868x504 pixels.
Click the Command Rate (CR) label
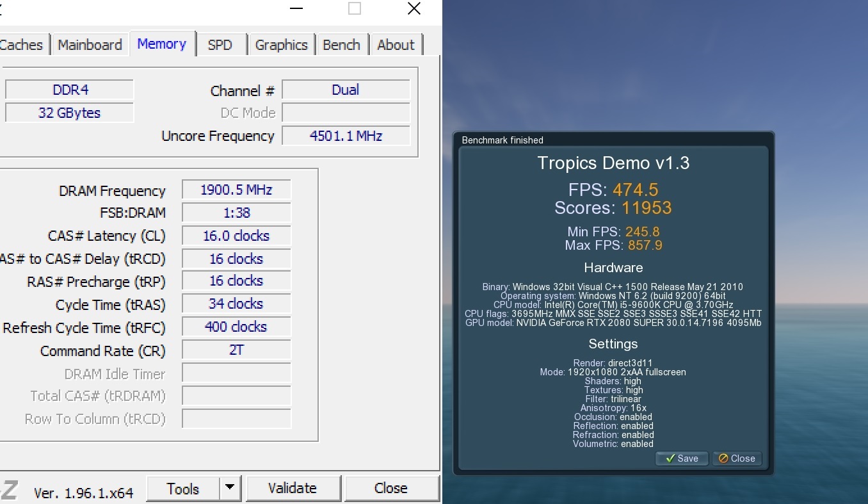tap(103, 351)
